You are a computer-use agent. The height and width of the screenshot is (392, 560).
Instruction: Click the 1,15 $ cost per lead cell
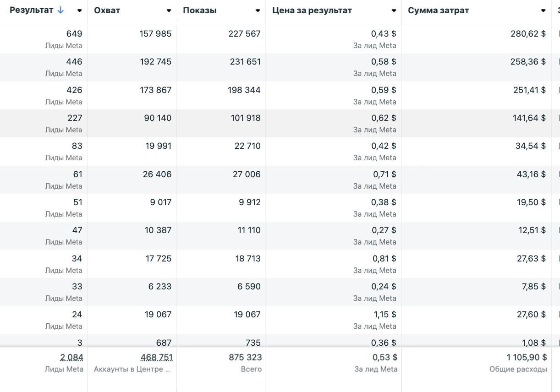(384, 314)
